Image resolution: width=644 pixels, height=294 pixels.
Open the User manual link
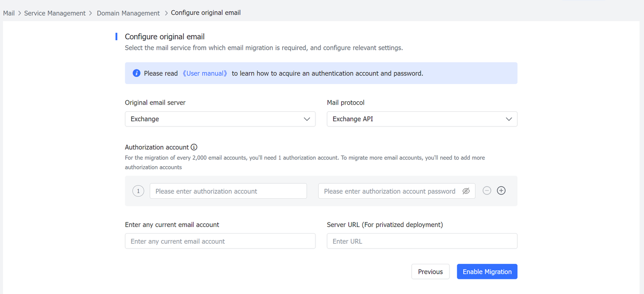click(205, 73)
